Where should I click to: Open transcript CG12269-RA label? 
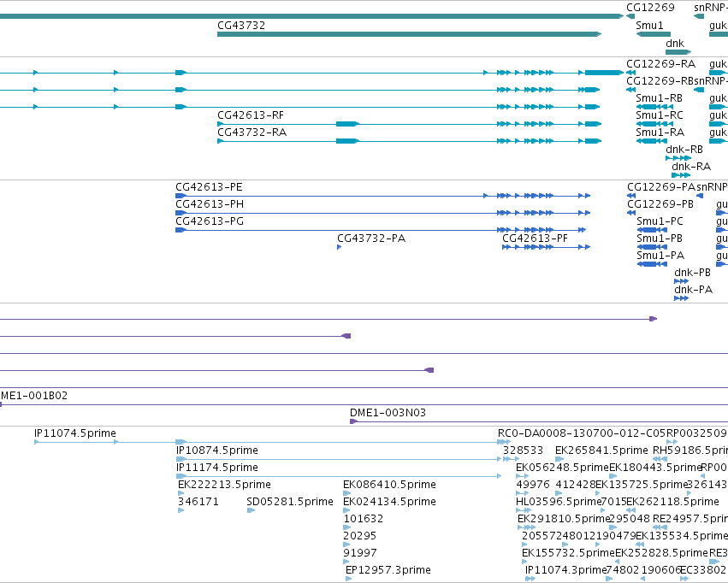pyautogui.click(x=660, y=64)
